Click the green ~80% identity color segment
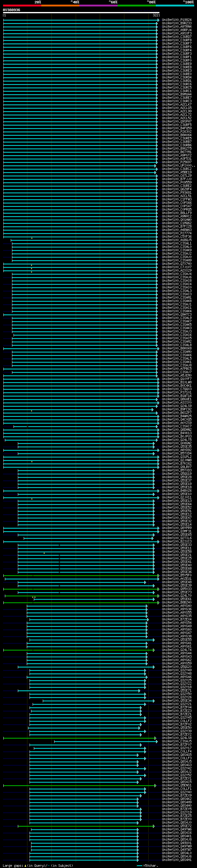 (137, 6)
